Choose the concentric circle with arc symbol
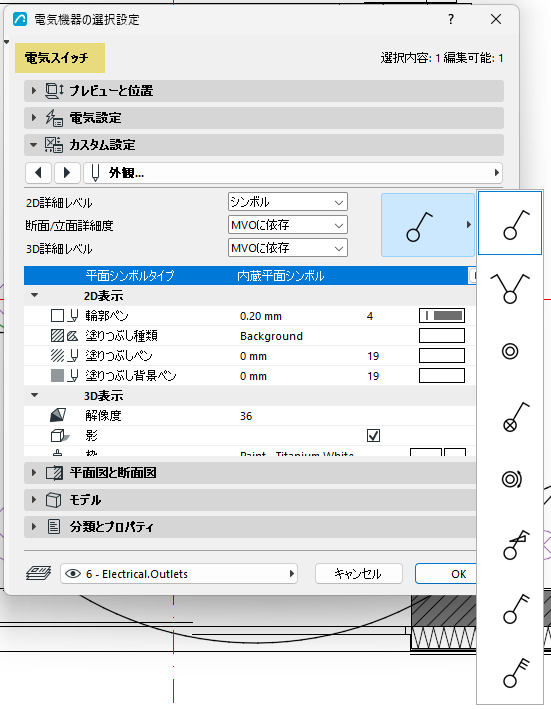Viewport: 551px width, 709px height. (x=510, y=479)
